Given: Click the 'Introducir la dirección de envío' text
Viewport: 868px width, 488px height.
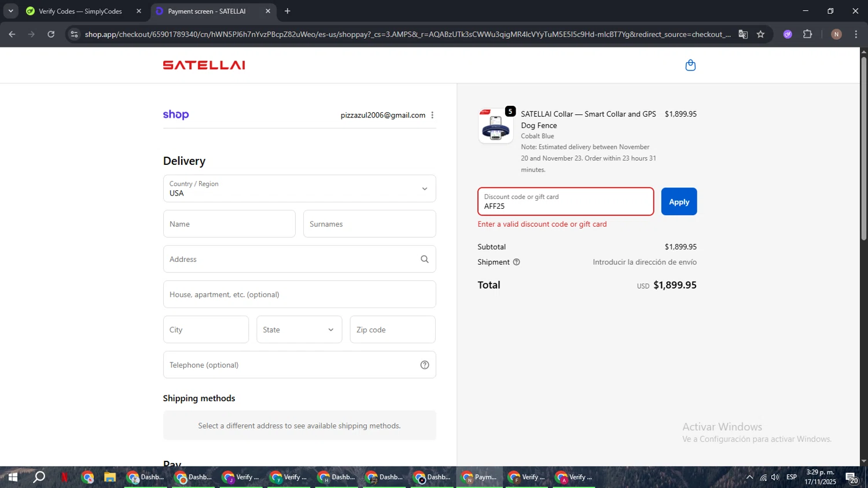Looking at the screenshot, I should click(x=645, y=262).
